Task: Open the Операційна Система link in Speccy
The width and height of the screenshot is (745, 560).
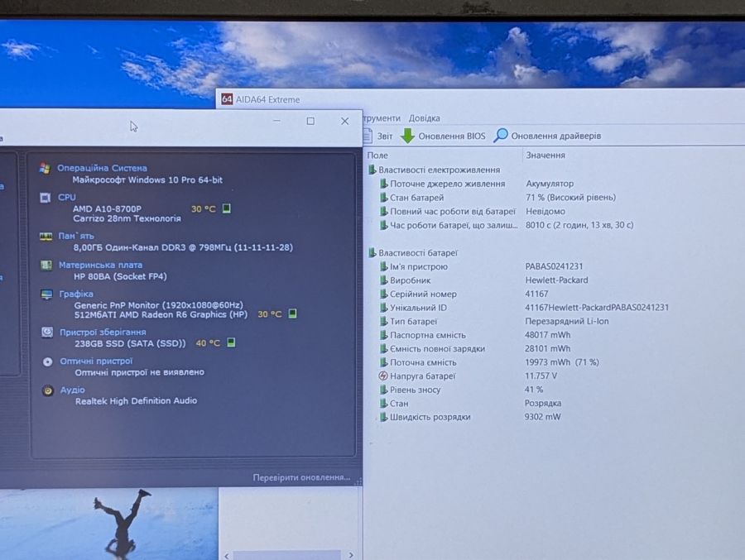Action: click(102, 168)
